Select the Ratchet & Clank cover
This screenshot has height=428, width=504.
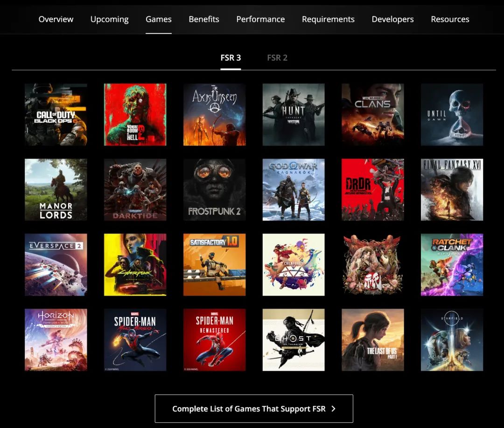[452, 264]
